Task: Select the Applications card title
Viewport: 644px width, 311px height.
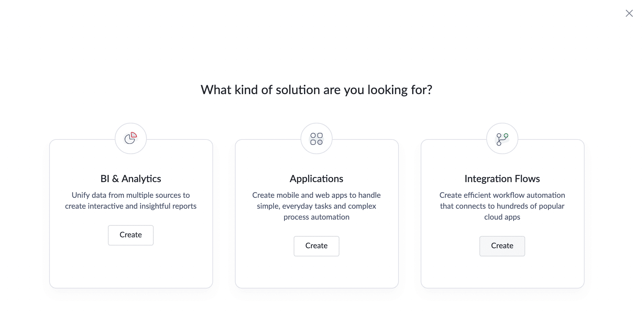Action: (x=316, y=179)
